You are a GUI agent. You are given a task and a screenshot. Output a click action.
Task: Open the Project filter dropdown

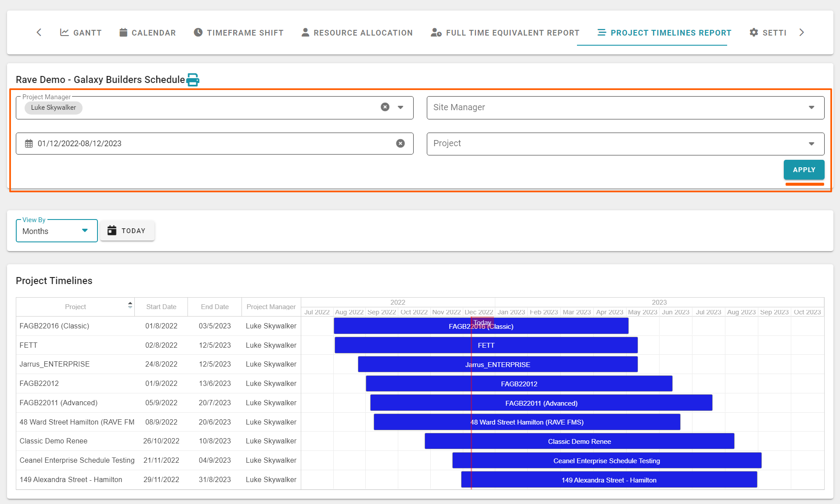point(811,144)
